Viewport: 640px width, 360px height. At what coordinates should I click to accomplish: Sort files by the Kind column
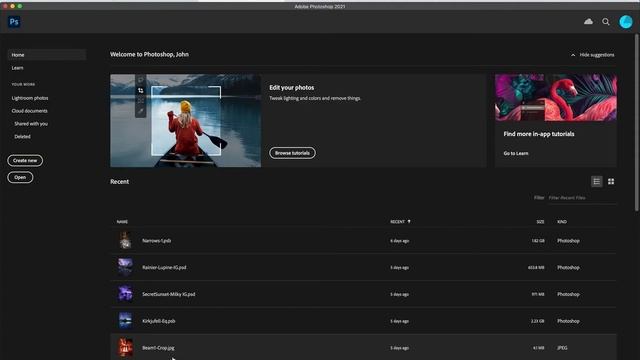coord(562,222)
